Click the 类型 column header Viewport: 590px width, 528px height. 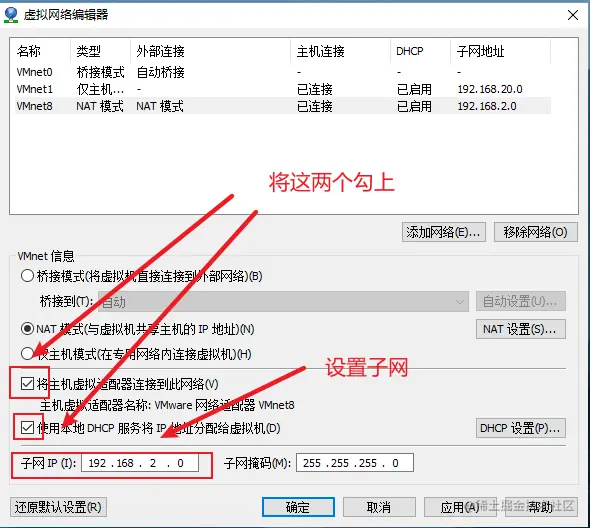[x=100, y=51]
